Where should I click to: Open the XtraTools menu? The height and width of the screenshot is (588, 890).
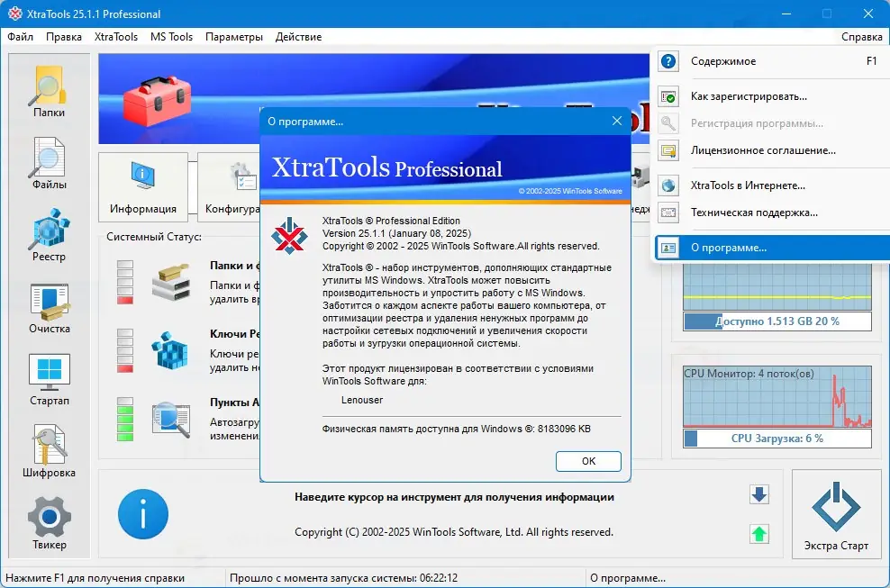(116, 37)
